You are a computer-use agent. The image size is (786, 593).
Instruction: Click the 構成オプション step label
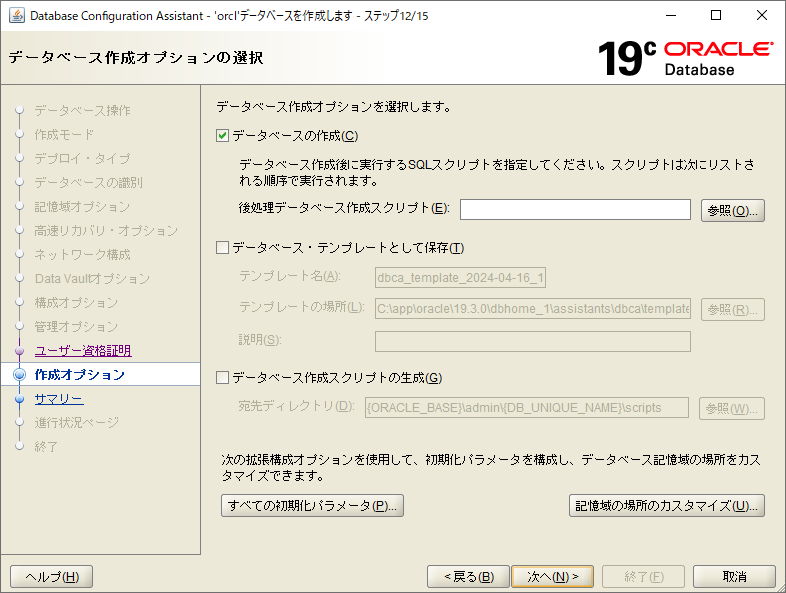click(x=76, y=303)
